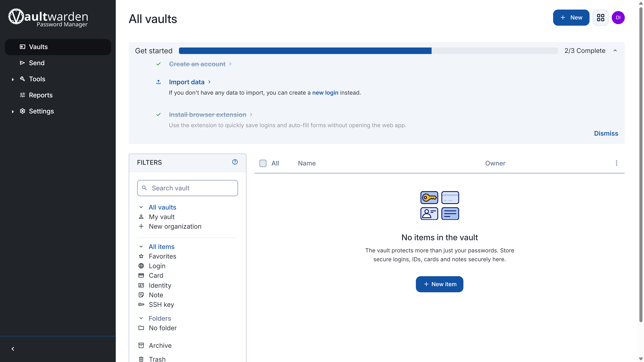Click the Reports sliders icon
Viewport: 644px width, 362px height.
pos(23,95)
